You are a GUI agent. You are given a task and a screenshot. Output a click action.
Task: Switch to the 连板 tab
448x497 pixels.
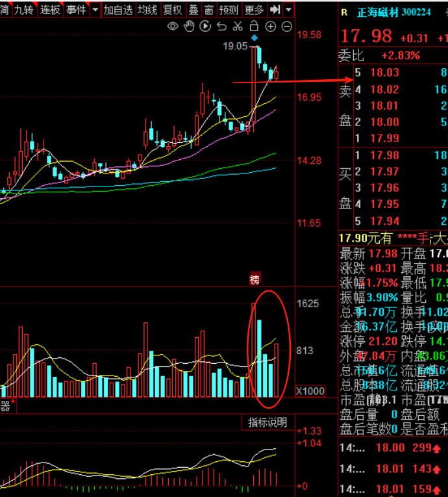point(50,10)
